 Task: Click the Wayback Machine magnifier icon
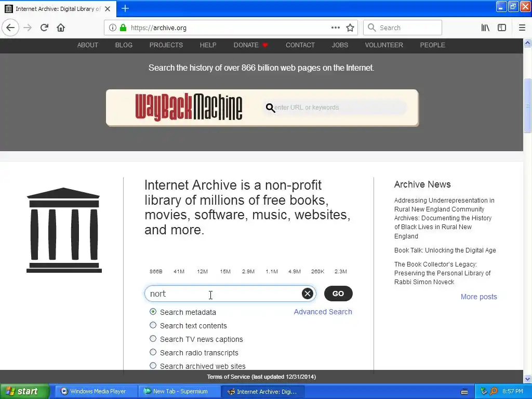(270, 108)
